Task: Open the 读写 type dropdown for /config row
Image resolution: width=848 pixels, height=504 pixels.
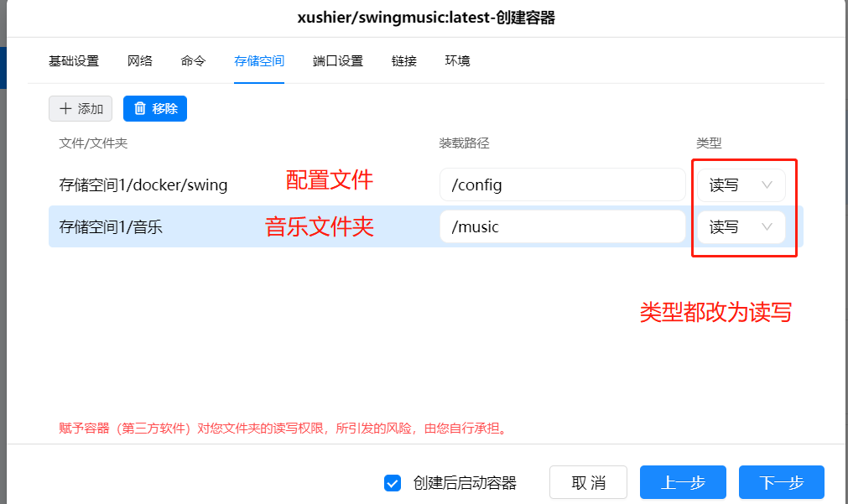Action: 741,185
